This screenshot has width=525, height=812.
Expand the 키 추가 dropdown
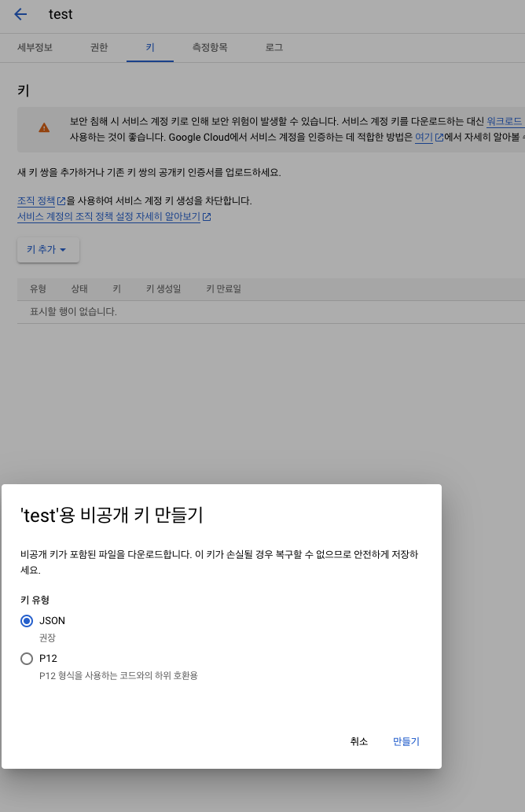pyautogui.click(x=48, y=250)
